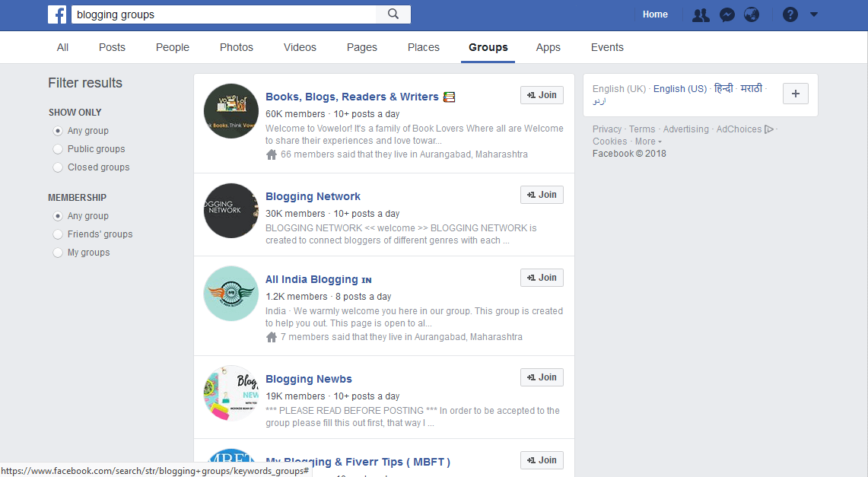Screen dimensions: 868x477
Task: Open the Cookies footer link
Action: [609, 141]
